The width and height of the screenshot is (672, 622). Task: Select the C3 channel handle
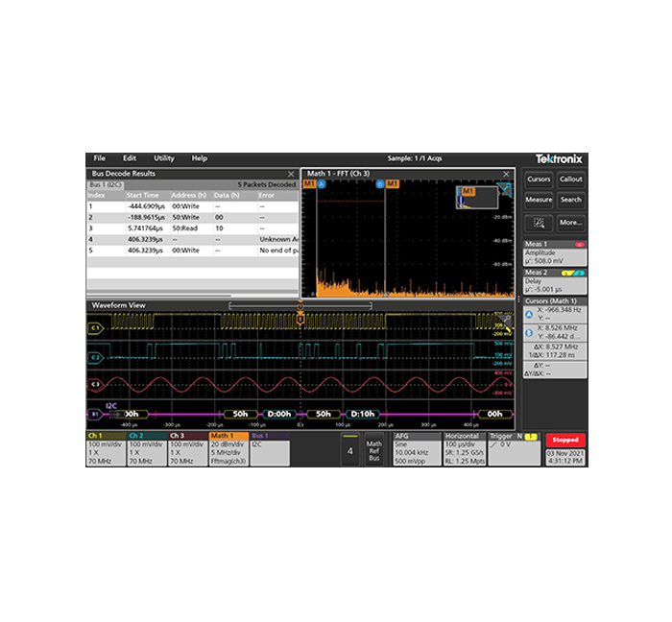pos(95,384)
